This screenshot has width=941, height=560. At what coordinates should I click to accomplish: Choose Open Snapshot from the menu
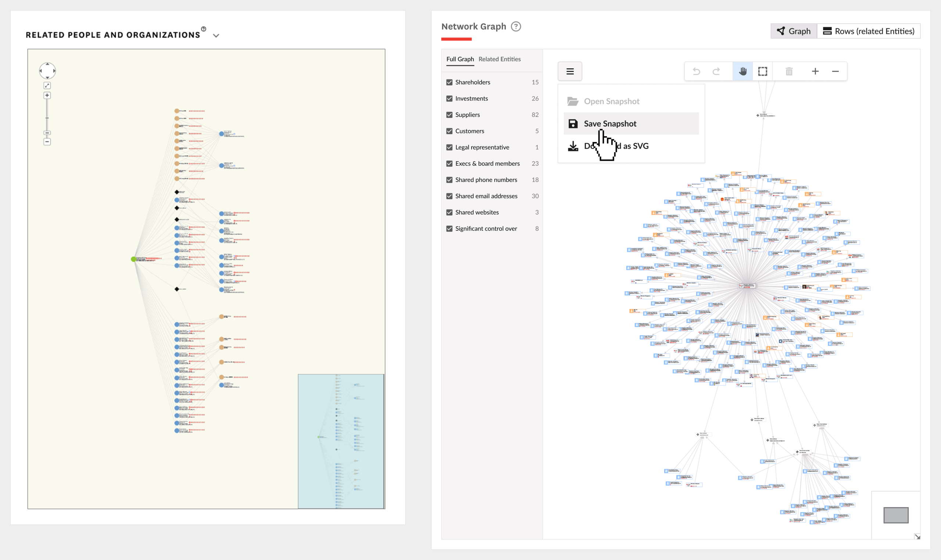pyautogui.click(x=631, y=101)
